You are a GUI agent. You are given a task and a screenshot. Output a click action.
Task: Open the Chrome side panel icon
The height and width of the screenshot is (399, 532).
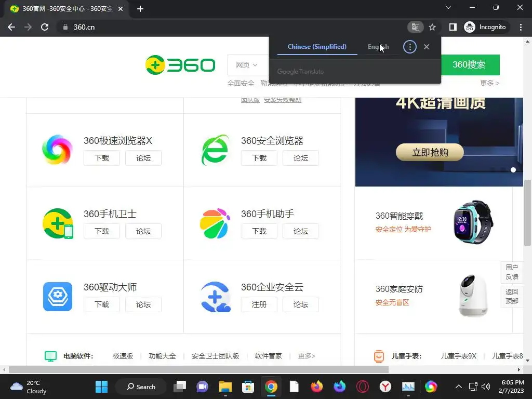[x=453, y=27]
